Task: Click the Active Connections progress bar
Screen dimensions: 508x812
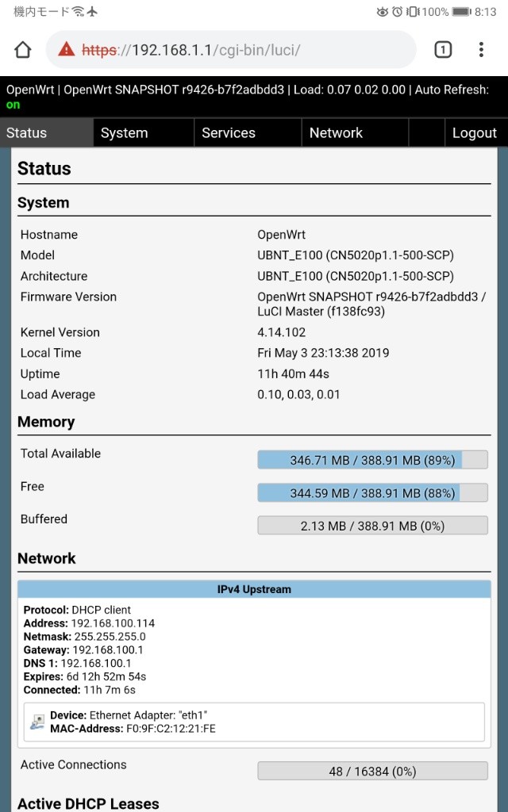Action: tap(372, 771)
